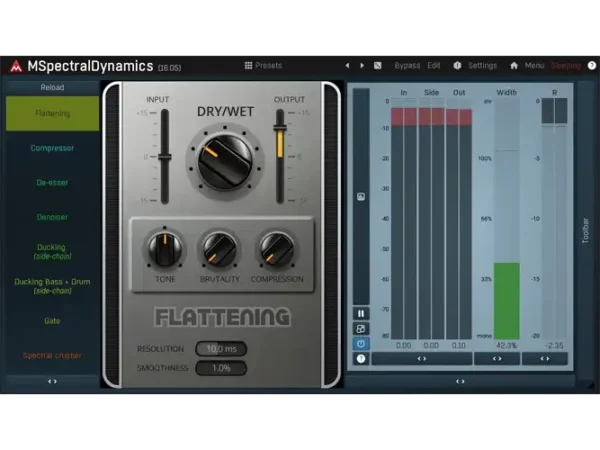The height and width of the screenshot is (450, 600).
Task: Expand the Width meter arrows
Action: tap(497, 359)
